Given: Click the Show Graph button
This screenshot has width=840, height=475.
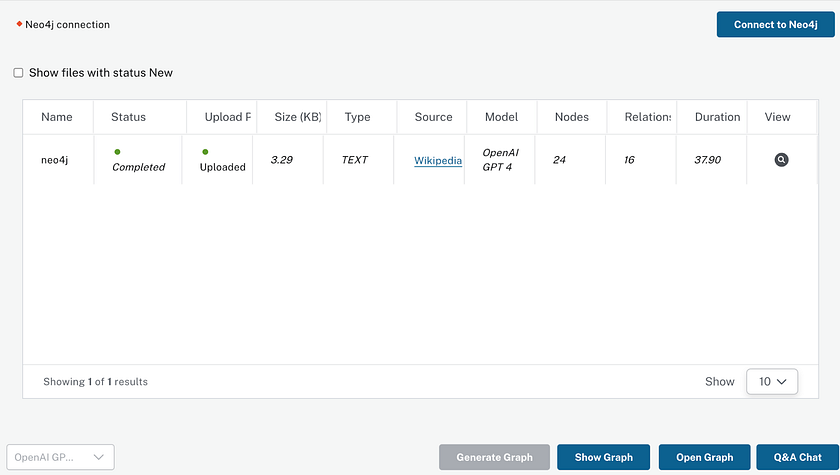Looking at the screenshot, I should [603, 457].
